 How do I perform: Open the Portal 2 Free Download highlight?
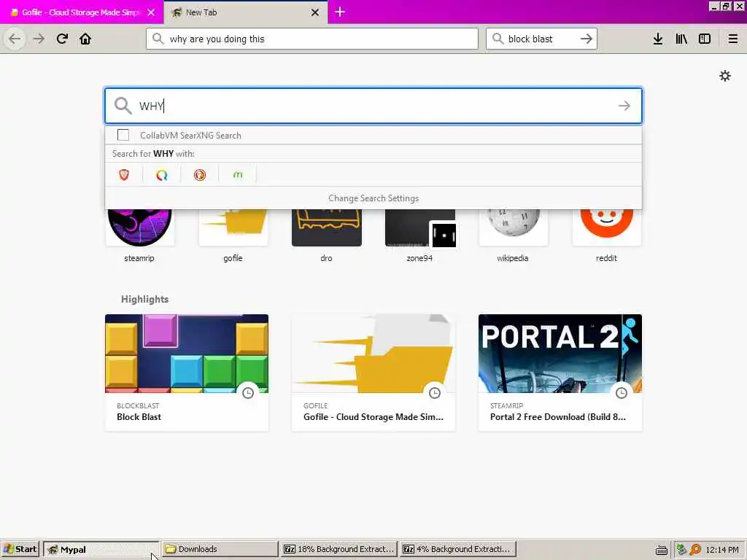560,373
